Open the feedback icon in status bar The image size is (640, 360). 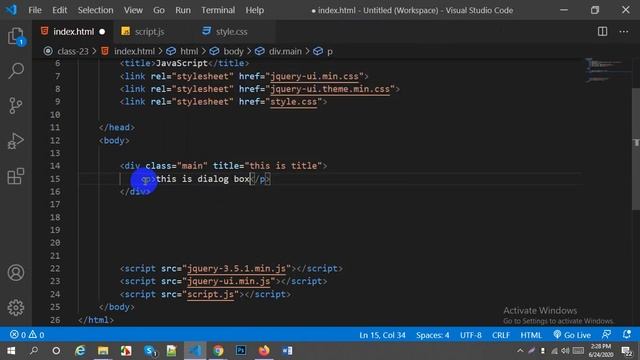[607, 335]
